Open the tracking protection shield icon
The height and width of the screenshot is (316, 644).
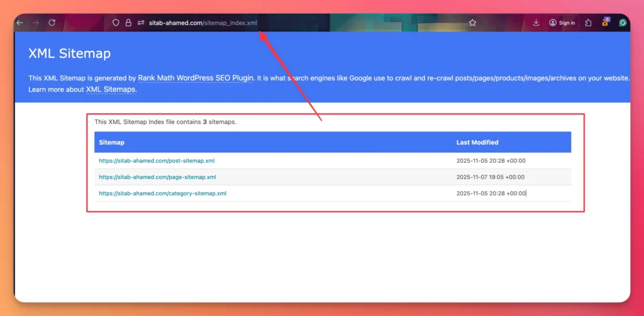pyautogui.click(x=116, y=23)
